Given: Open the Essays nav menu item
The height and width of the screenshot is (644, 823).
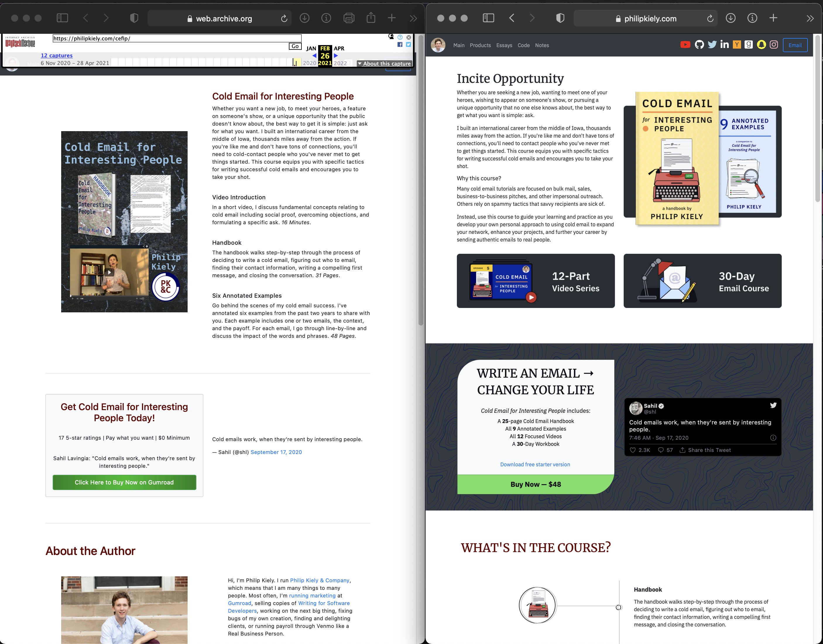Looking at the screenshot, I should tap(504, 45).
